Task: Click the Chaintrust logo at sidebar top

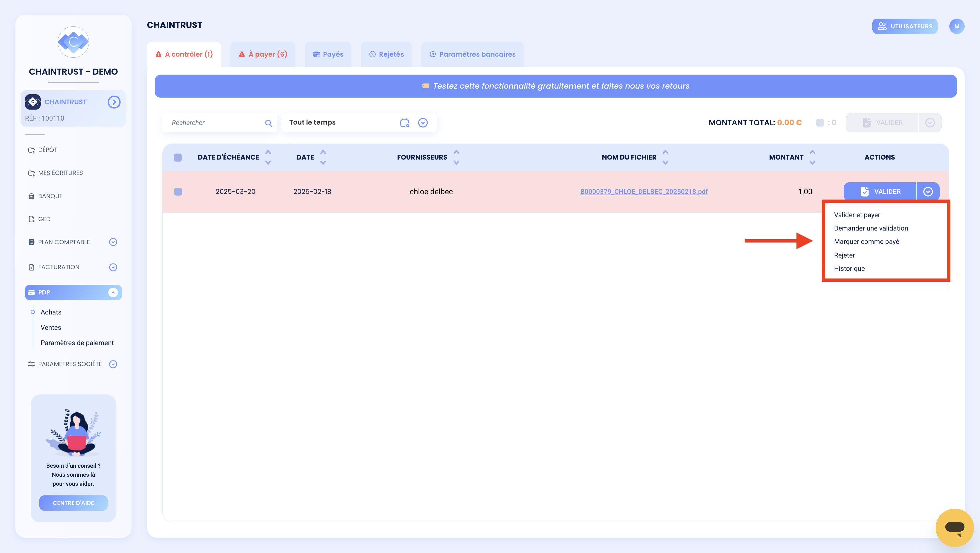Action: (73, 42)
